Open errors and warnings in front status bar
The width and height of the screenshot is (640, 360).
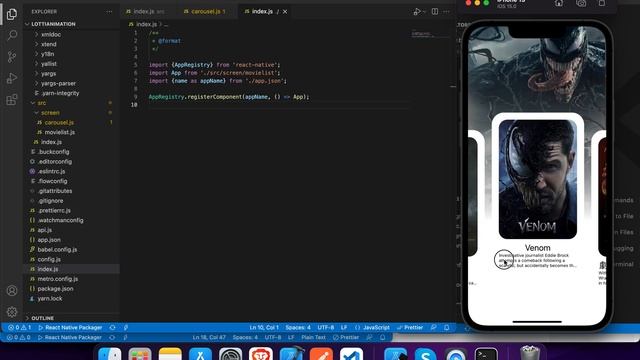(19, 327)
